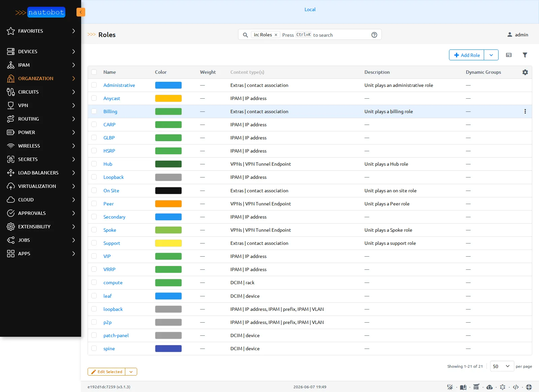Click the torii gate icon in footer
539x392 pixels.
click(x=476, y=387)
